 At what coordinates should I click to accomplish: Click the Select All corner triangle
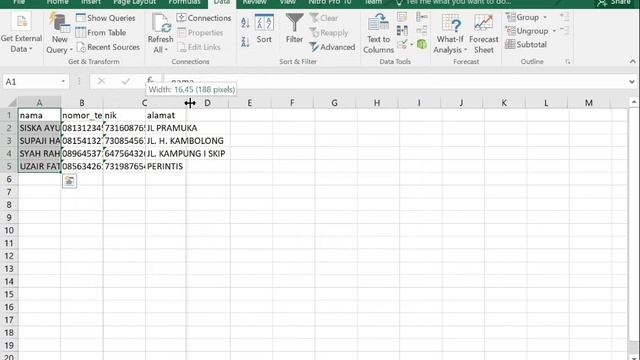point(12,102)
